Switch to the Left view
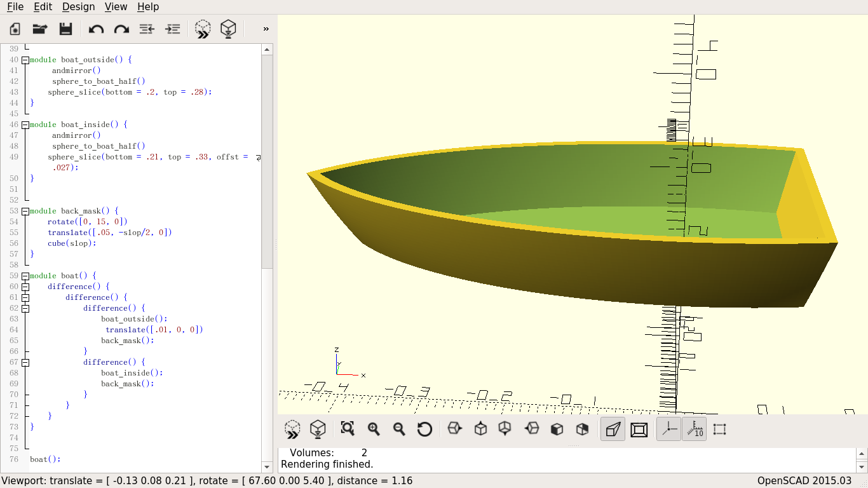 (531, 429)
